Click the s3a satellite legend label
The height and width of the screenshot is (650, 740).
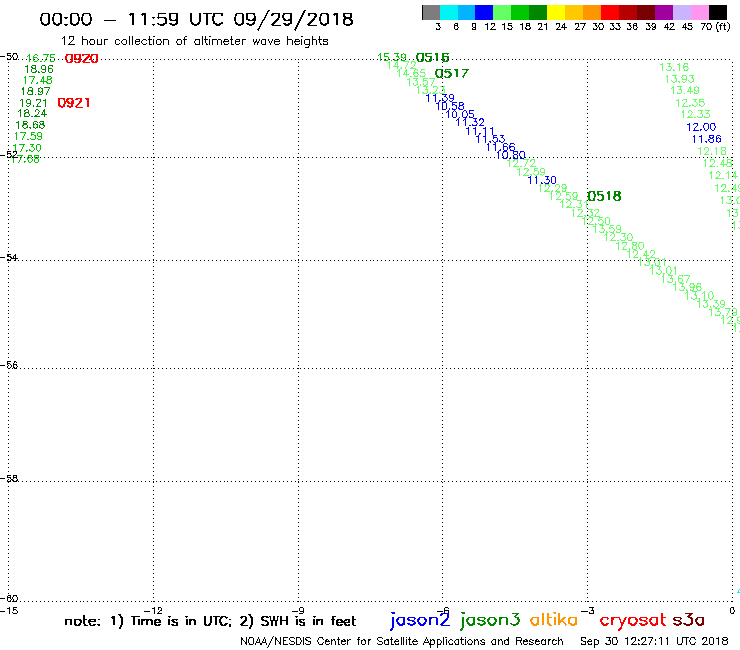688,620
